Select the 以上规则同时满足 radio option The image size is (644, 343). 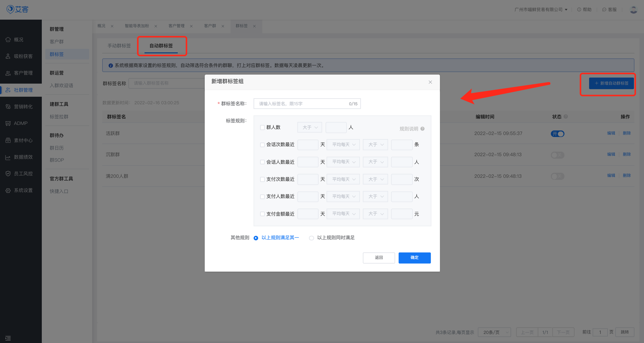[x=311, y=238]
